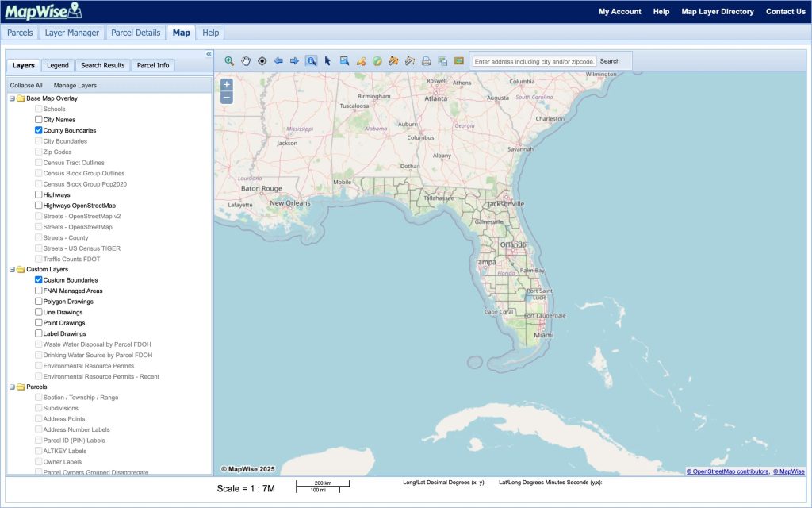This screenshot has height=508, width=812.
Task: Check Point Drawings layer
Action: tap(38, 322)
